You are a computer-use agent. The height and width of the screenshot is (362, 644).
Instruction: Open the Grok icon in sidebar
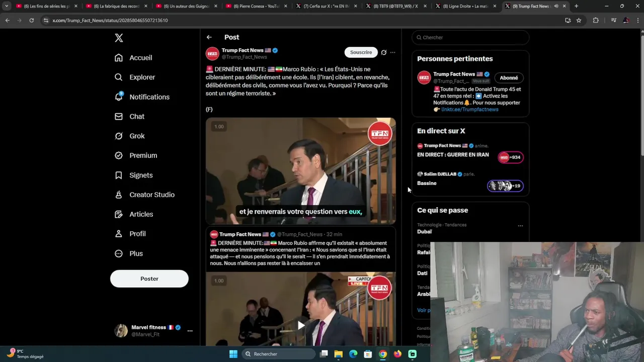[x=119, y=136]
